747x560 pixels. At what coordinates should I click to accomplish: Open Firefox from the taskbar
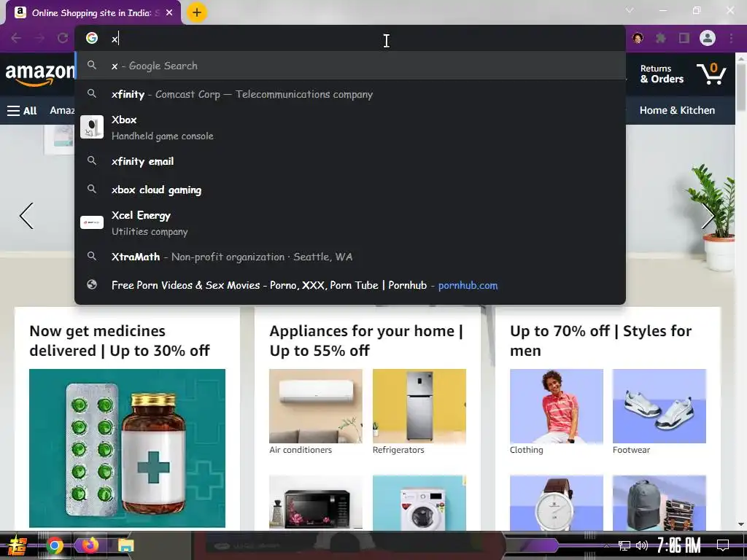(90, 545)
